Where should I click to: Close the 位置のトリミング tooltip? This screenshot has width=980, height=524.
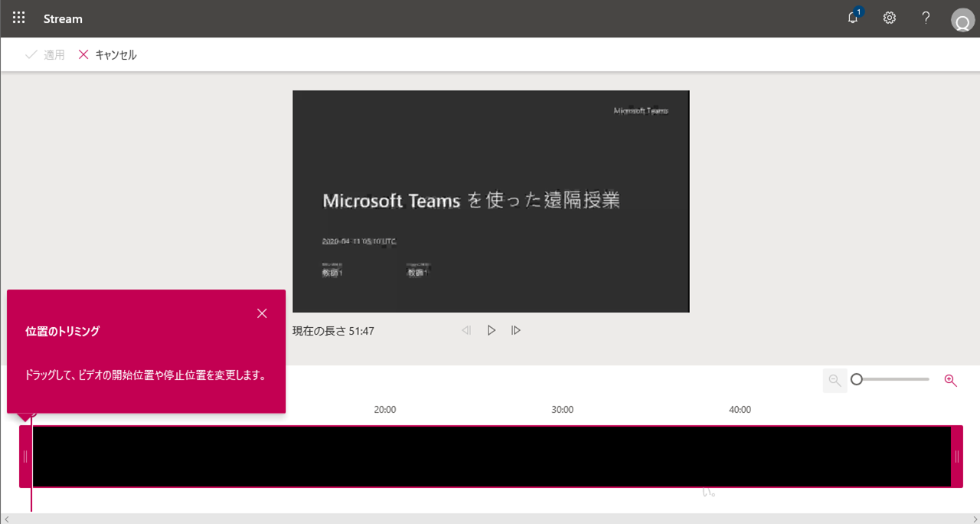point(262,313)
